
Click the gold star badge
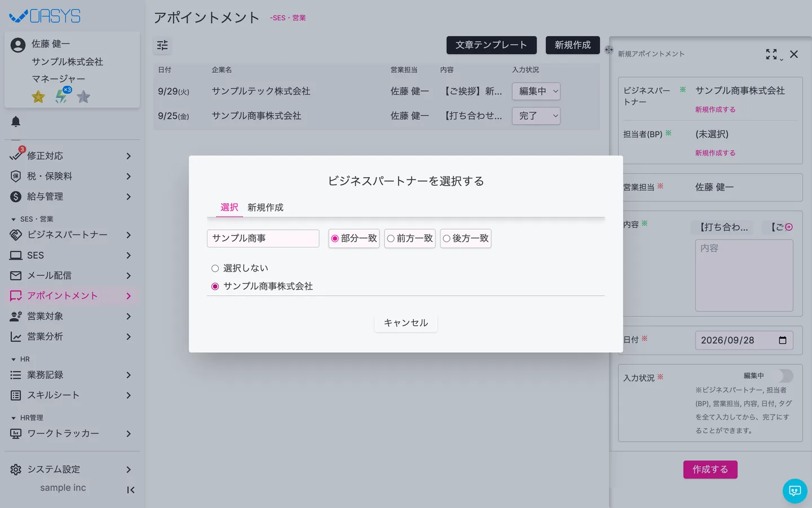pyautogui.click(x=38, y=97)
